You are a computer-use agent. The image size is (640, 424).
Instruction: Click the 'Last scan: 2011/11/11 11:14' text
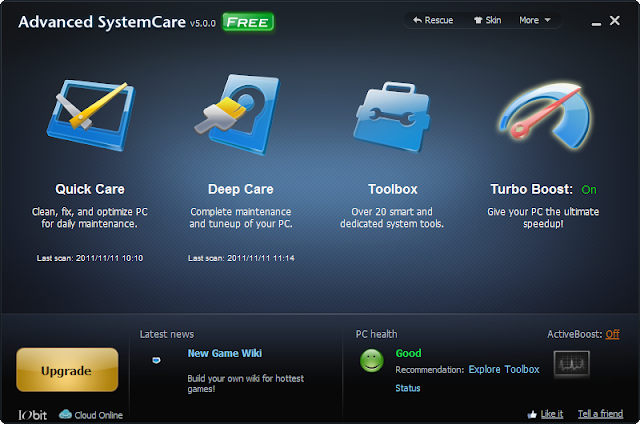[241, 258]
